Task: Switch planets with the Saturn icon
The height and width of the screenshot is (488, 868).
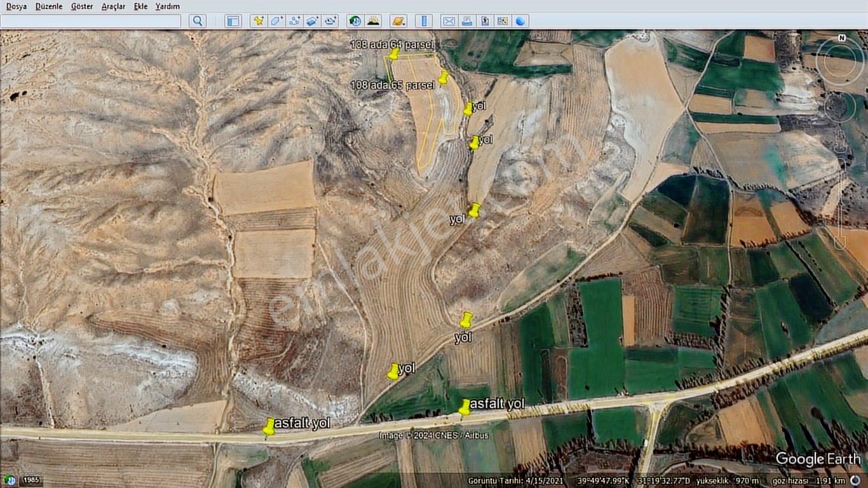Action: tap(398, 21)
